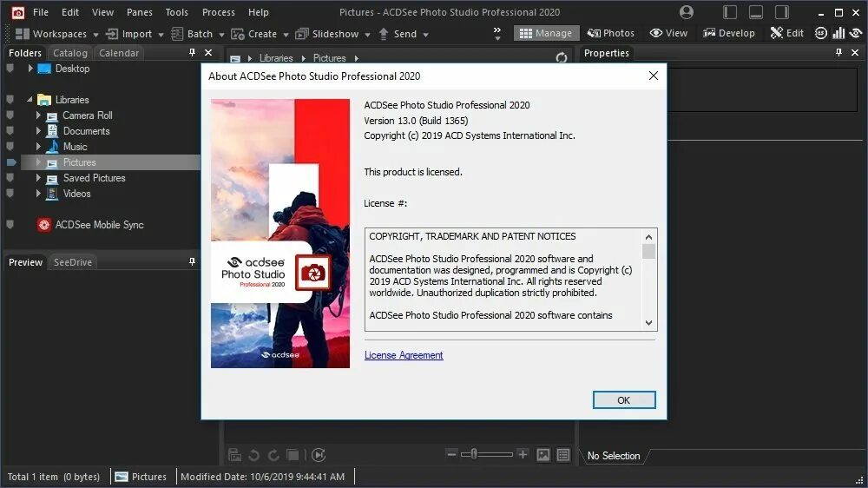
Task: Pin the Properties pane
Action: 838,52
